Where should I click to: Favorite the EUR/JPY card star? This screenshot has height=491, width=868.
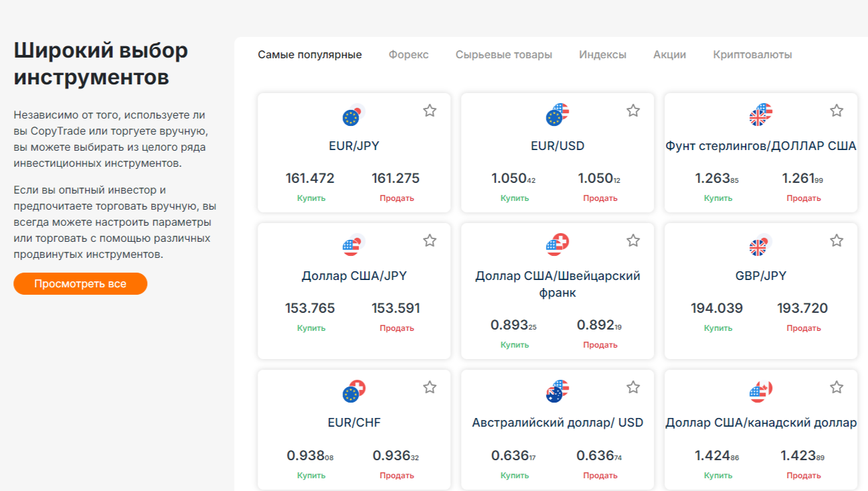point(430,111)
